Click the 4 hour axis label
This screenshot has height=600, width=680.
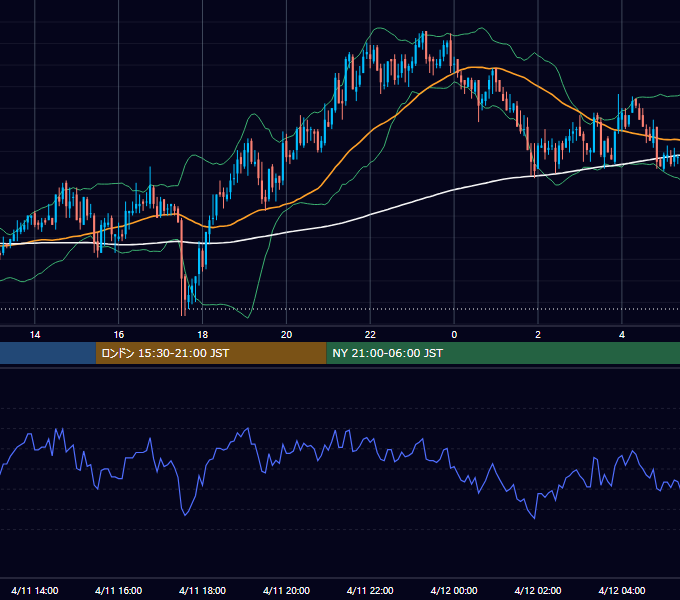[x=622, y=335]
